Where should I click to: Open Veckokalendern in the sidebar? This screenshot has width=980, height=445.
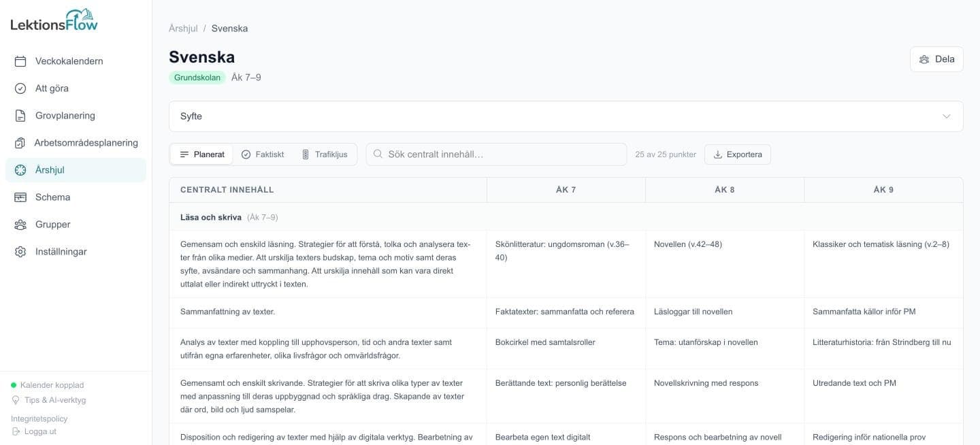click(76, 61)
